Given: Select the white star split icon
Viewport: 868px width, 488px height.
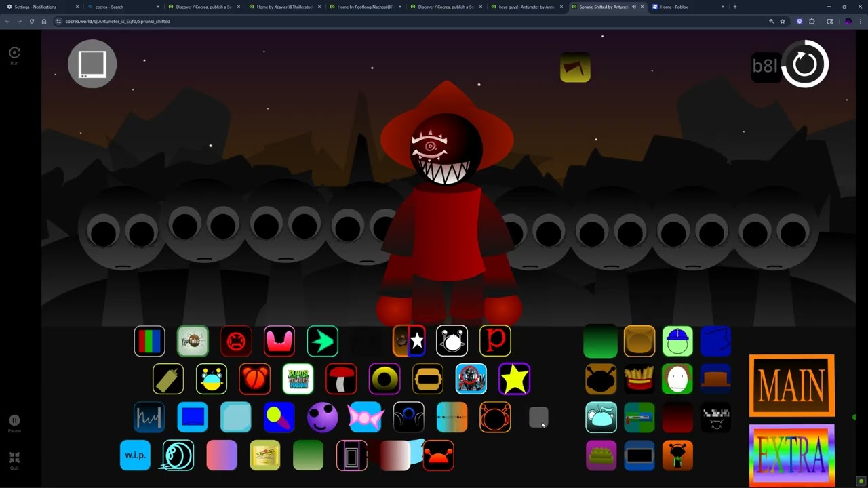Looking at the screenshot, I should [x=409, y=341].
